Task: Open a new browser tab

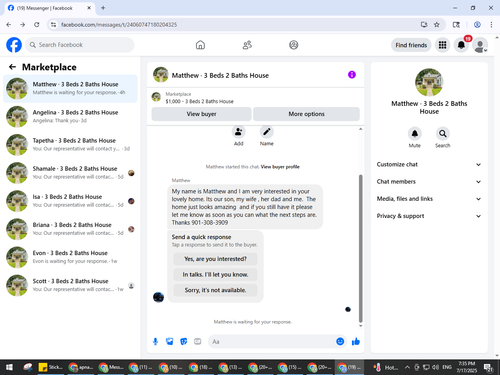Action: pos(103,8)
